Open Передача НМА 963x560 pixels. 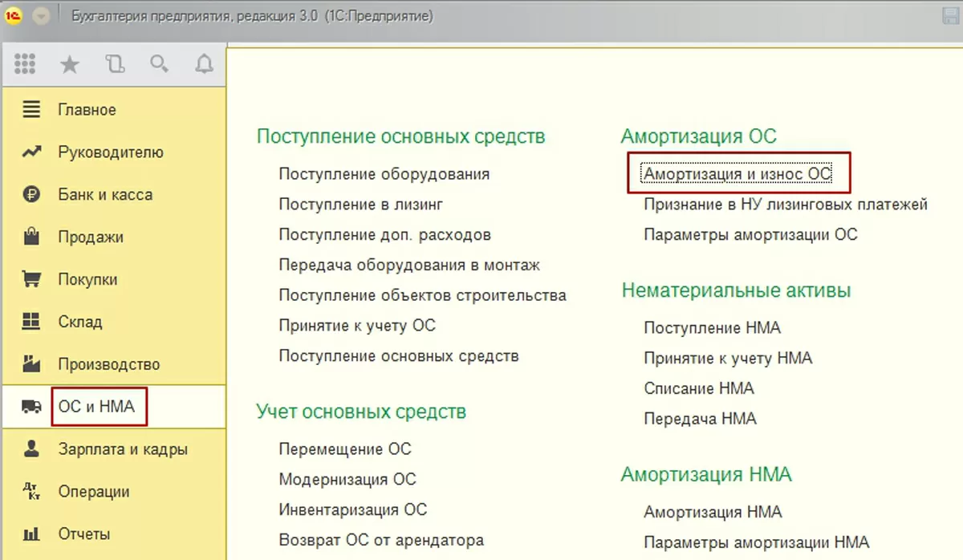pos(700,419)
